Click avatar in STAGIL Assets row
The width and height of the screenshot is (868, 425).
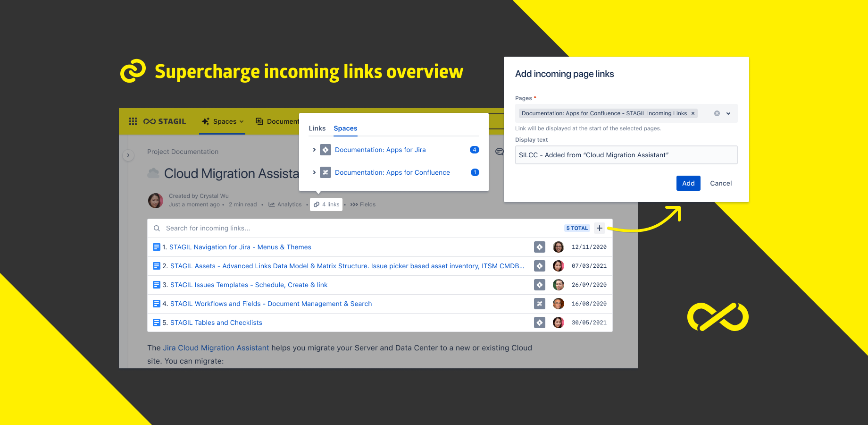pos(559,266)
